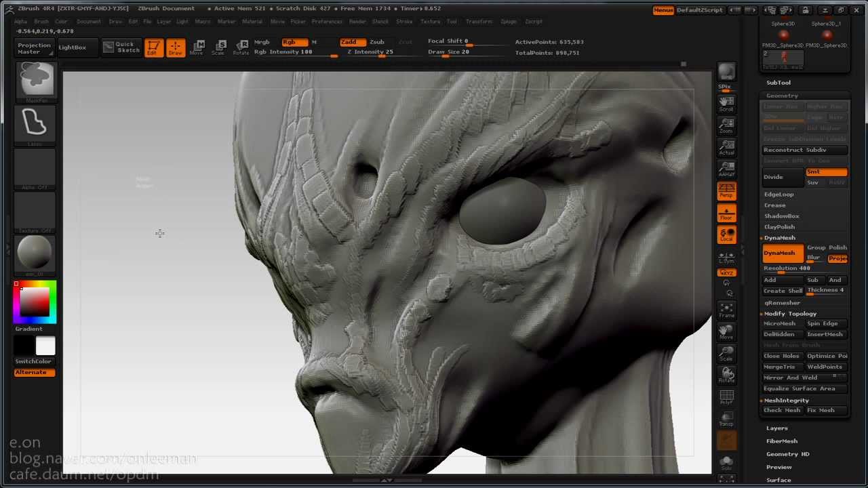Viewport: 868px width, 488px height.
Task: Toggle L.Sym local symmetry
Action: tap(726, 257)
